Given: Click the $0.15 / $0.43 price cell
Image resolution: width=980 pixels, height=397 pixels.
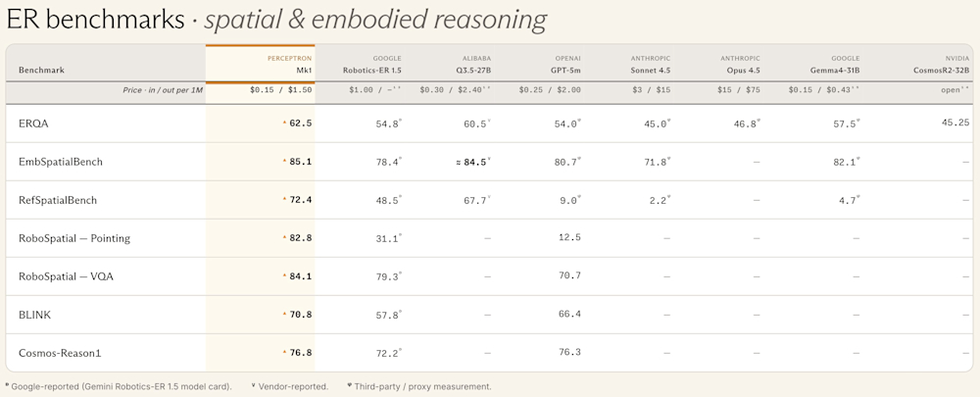Looking at the screenshot, I should pyautogui.click(x=824, y=90).
